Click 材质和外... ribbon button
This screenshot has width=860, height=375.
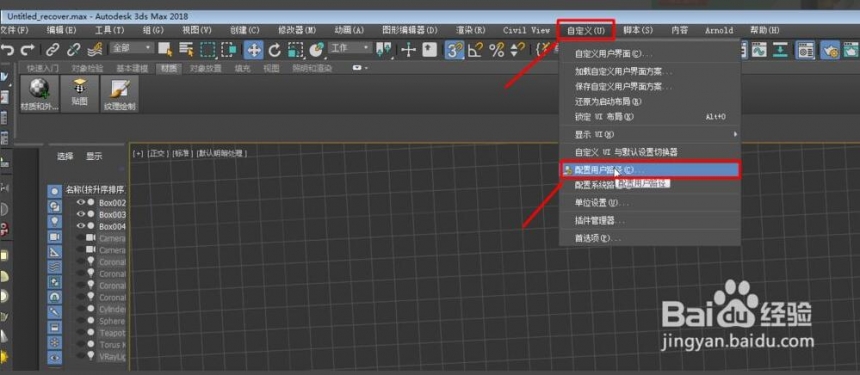(x=39, y=94)
